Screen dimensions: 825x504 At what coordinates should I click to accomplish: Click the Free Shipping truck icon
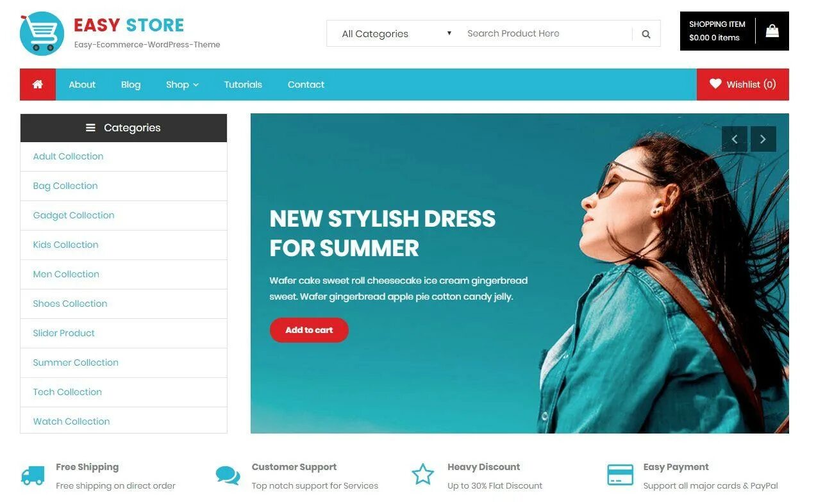[33, 475]
